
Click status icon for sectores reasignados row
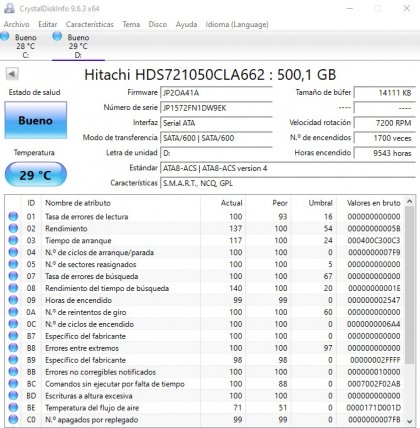[13, 264]
